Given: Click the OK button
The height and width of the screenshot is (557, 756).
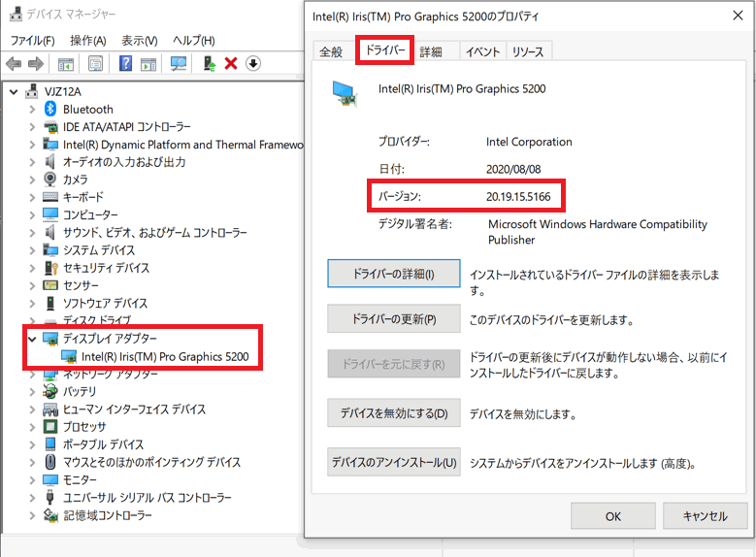Looking at the screenshot, I should pos(612,516).
